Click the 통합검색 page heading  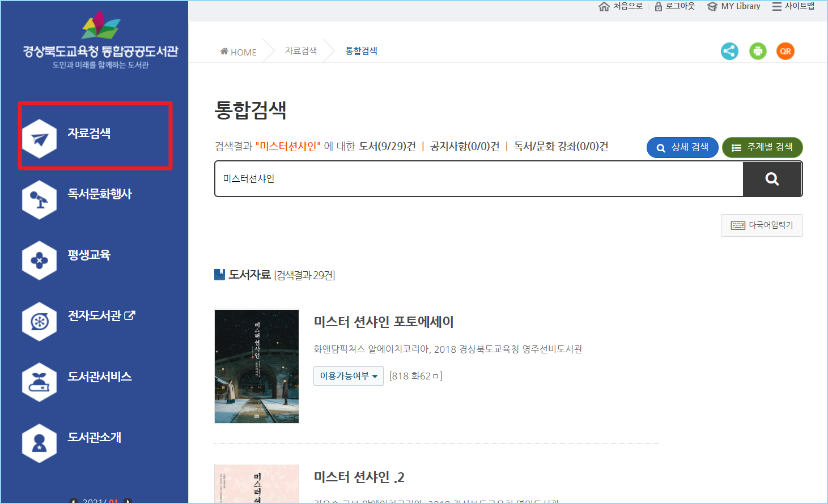[x=250, y=109]
